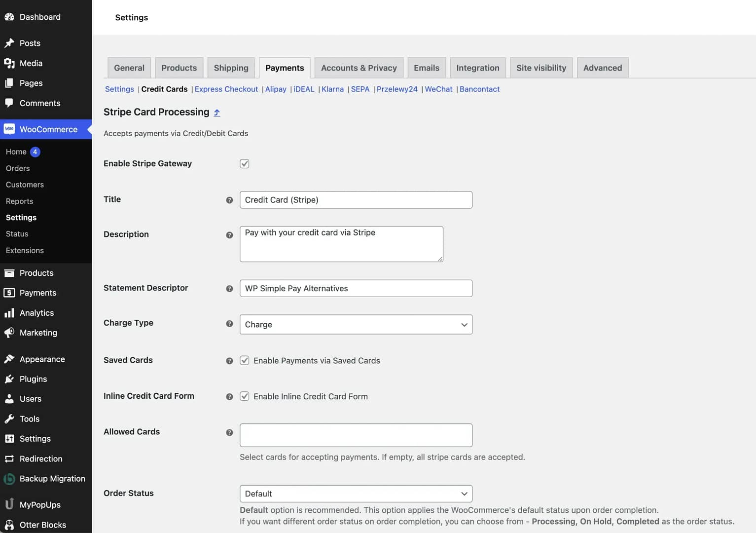Click the Allowed Cards selection field
Viewport: 756px width, 533px height.
click(356, 435)
